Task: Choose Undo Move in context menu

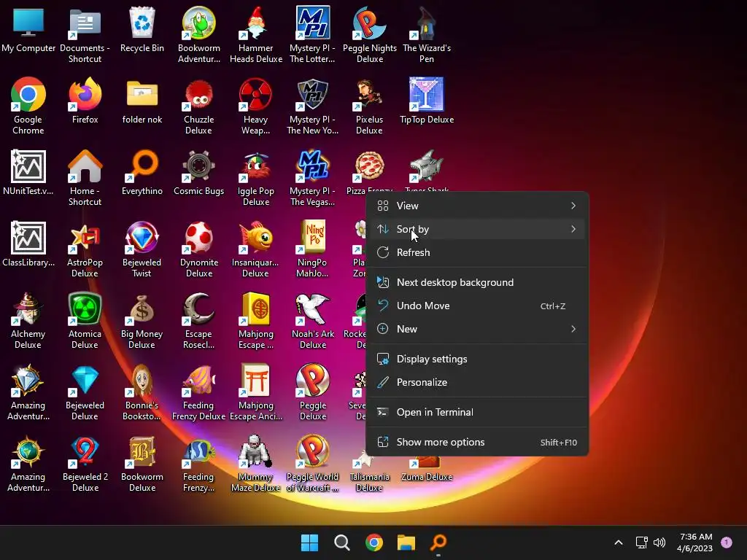Action: [477, 306]
